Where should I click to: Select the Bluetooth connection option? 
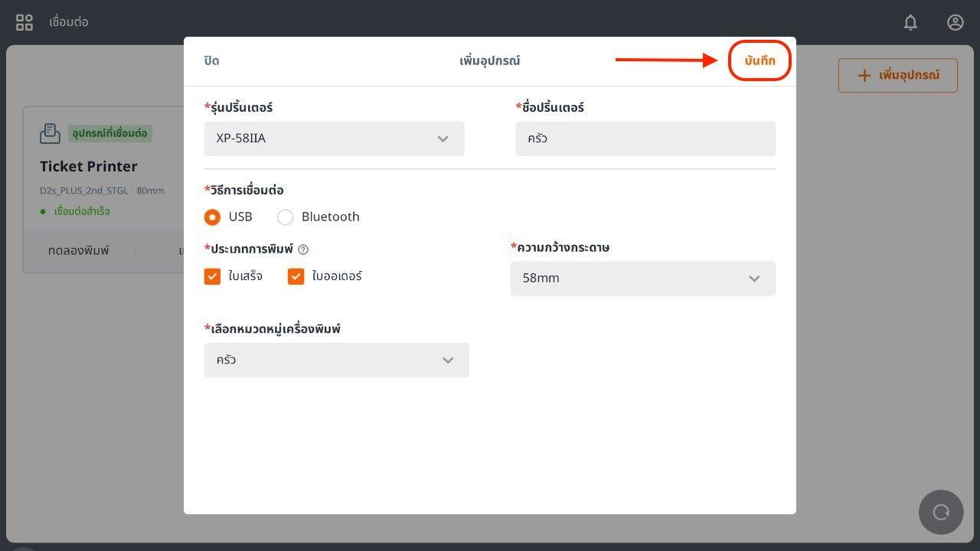[x=286, y=217]
